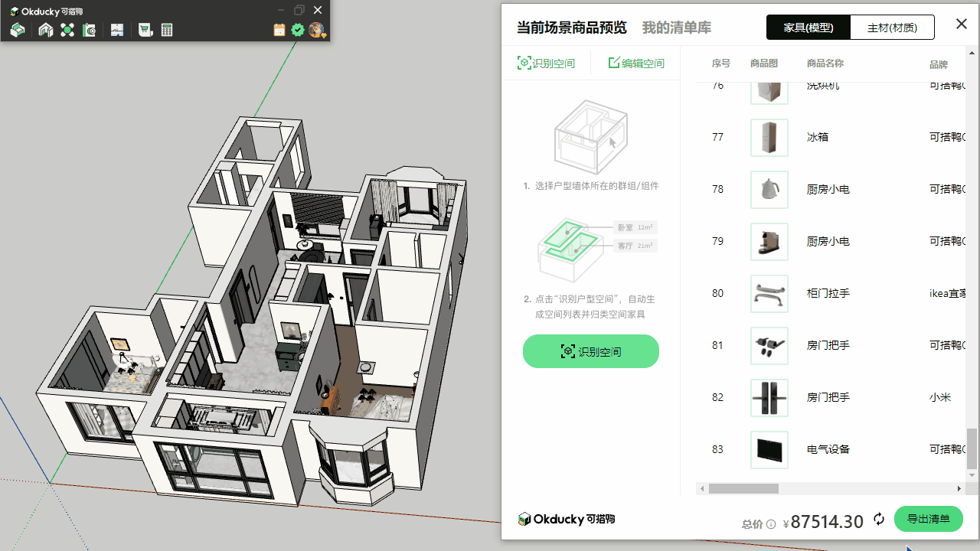
Task: Open the furniture model library icon
Action: tap(18, 30)
